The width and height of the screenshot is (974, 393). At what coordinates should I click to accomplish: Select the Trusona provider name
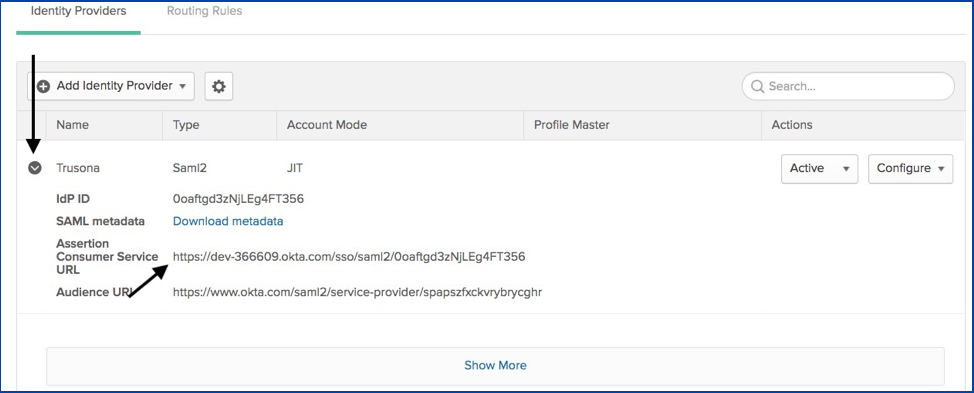(x=78, y=168)
